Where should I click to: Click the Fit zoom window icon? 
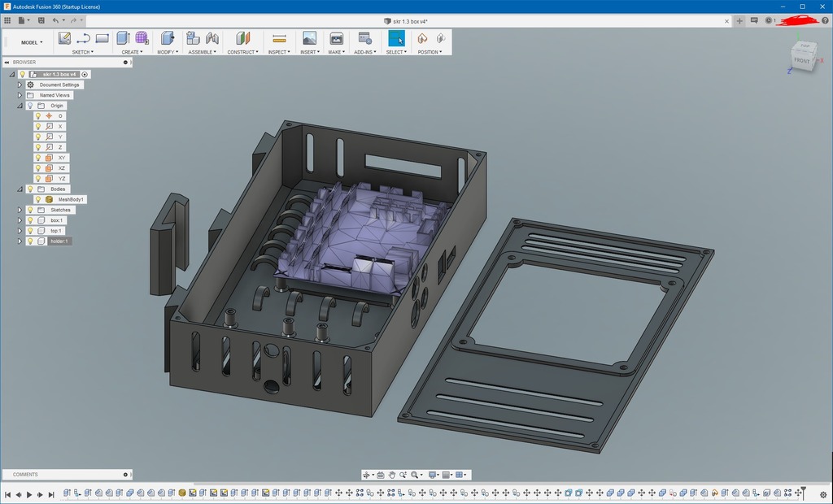414,475
